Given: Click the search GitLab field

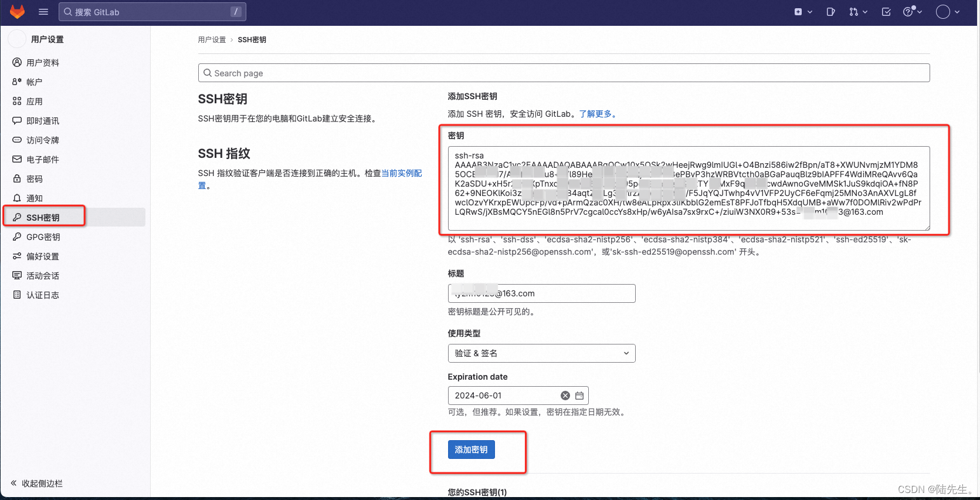Looking at the screenshot, I should pyautogui.click(x=152, y=12).
